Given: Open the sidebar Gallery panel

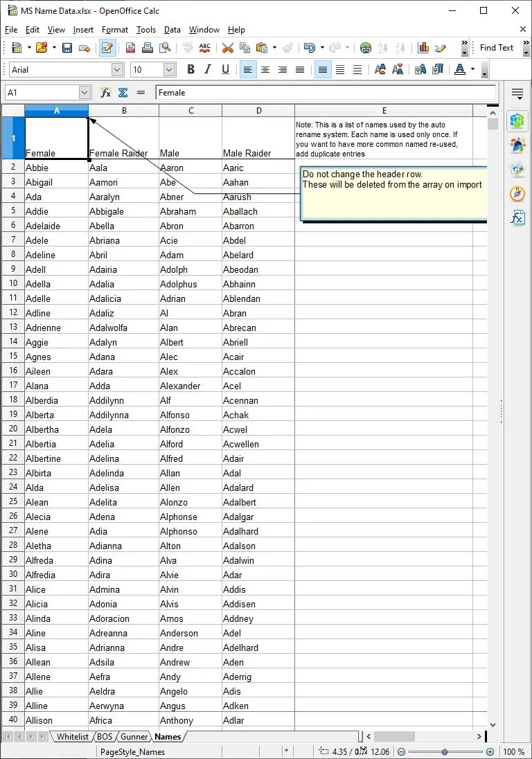Looking at the screenshot, I should point(517,170).
